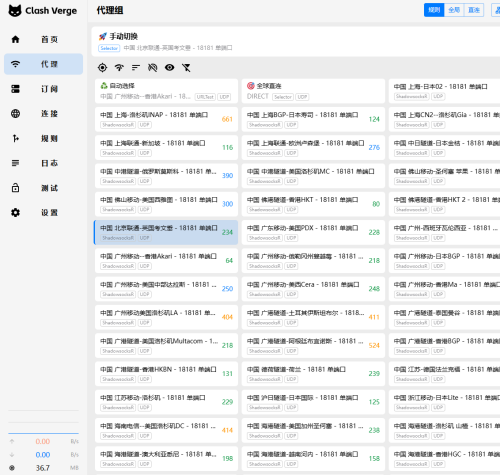Viewport: 500px width, 475px height.
Task: Toggle the proxy filter funnel icon
Action: click(186, 68)
